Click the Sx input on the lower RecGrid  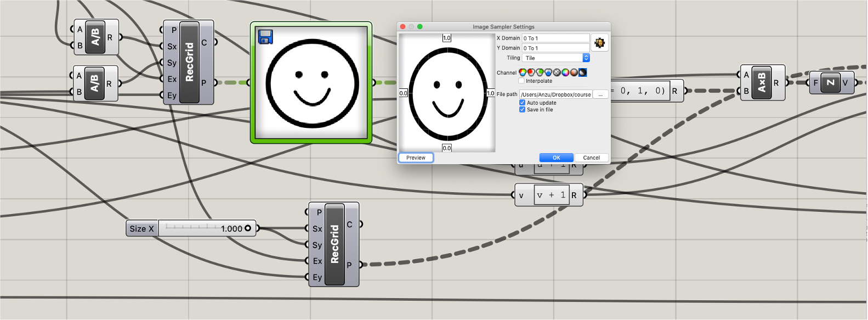pyautogui.click(x=317, y=228)
